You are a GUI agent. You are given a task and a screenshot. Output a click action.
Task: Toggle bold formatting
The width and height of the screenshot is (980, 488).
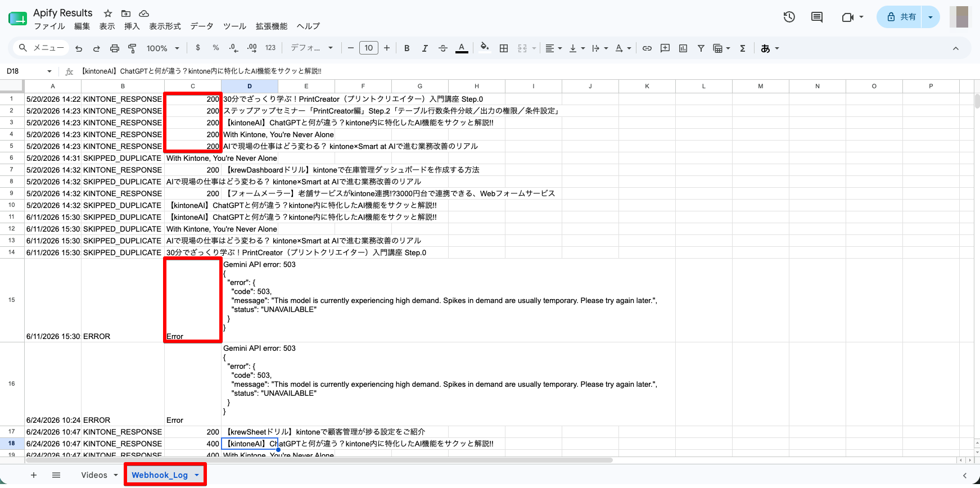[407, 48]
